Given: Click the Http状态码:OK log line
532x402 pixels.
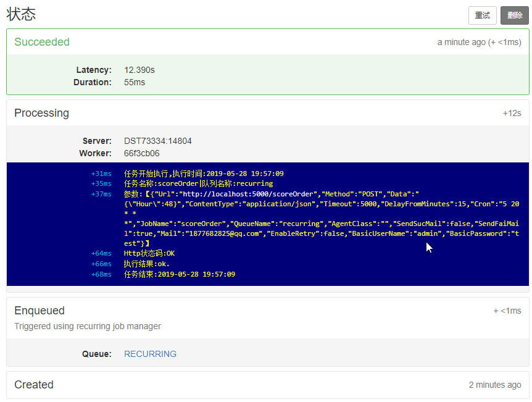Looking at the screenshot, I should [150, 253].
